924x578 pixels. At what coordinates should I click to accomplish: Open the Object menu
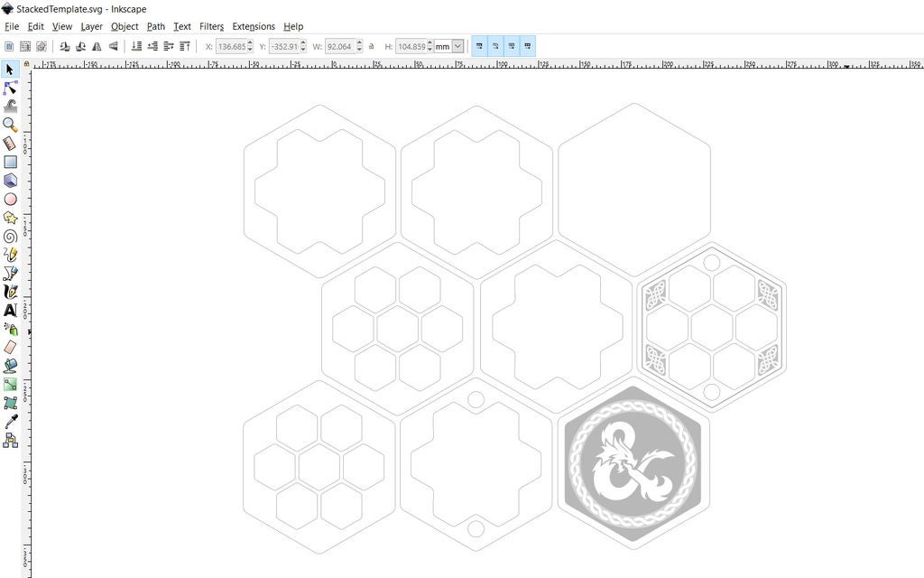pos(125,26)
